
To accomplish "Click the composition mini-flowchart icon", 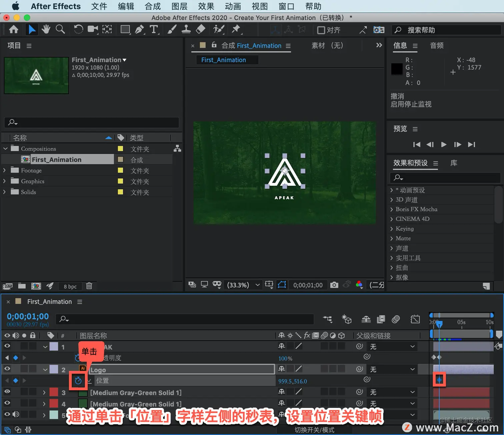I will pos(328,319).
